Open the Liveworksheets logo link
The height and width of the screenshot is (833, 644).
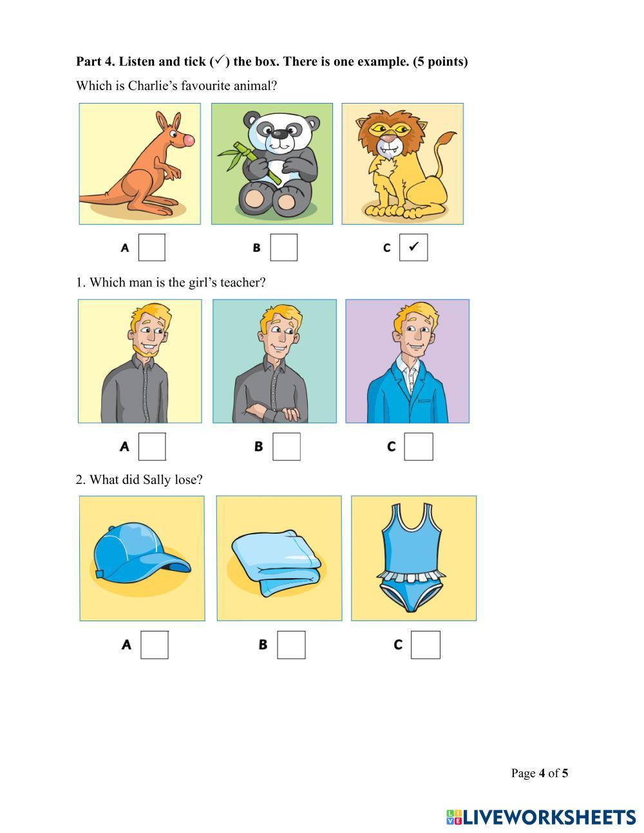pos(541,817)
